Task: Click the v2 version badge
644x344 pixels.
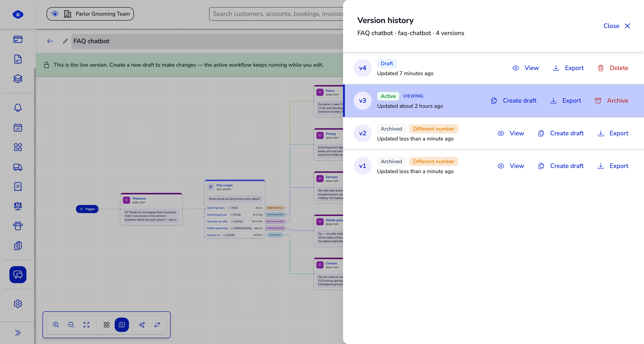Action: [363, 133]
